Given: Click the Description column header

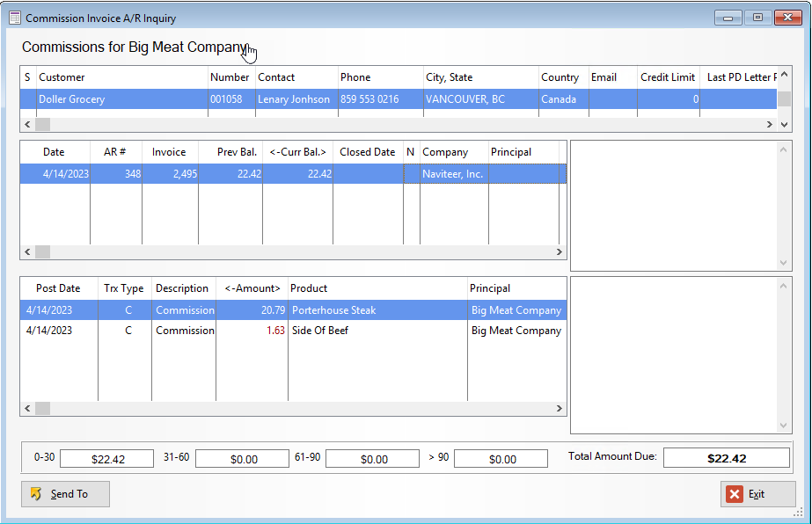Looking at the screenshot, I should (183, 288).
